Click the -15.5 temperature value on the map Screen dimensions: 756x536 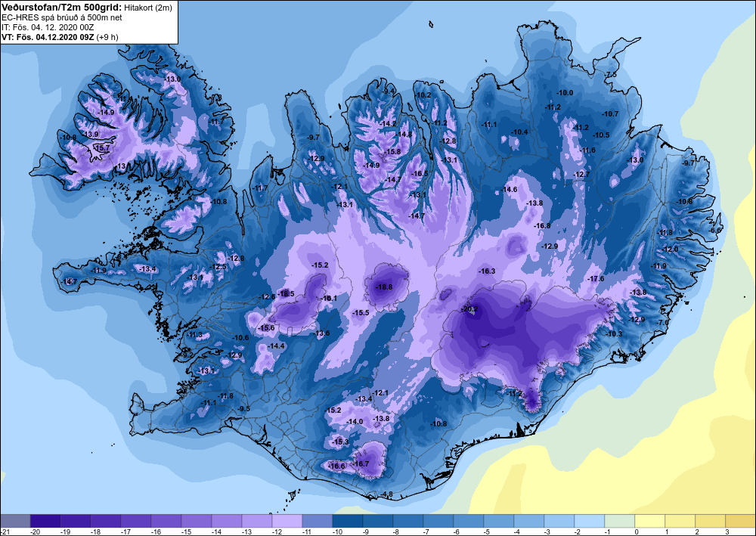coord(361,312)
